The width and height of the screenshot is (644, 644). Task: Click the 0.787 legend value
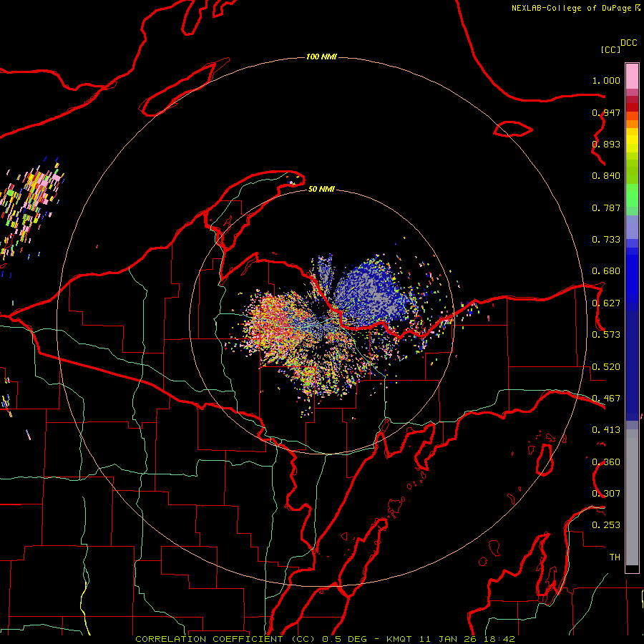606,208
